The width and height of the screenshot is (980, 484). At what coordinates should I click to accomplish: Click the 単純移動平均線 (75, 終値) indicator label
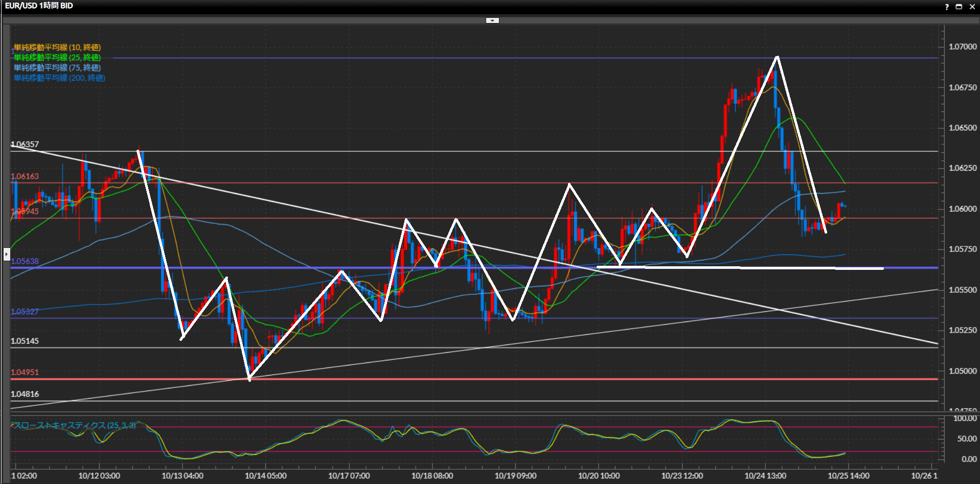(x=57, y=68)
